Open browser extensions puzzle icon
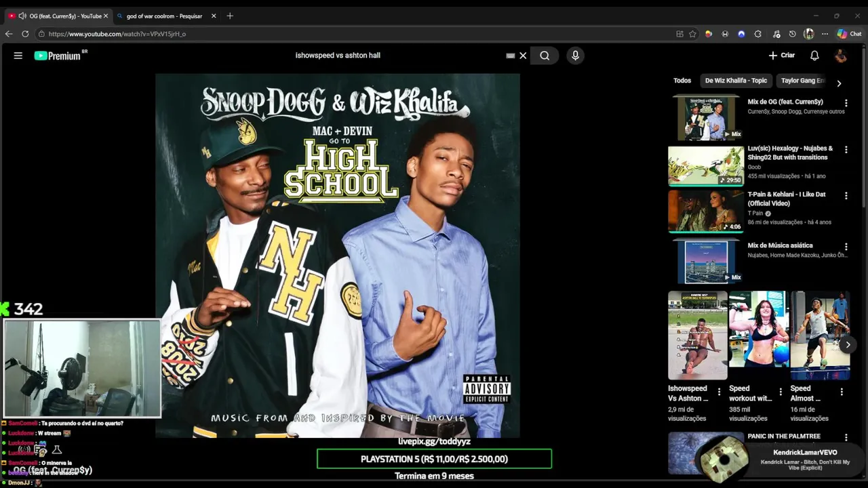 click(758, 34)
